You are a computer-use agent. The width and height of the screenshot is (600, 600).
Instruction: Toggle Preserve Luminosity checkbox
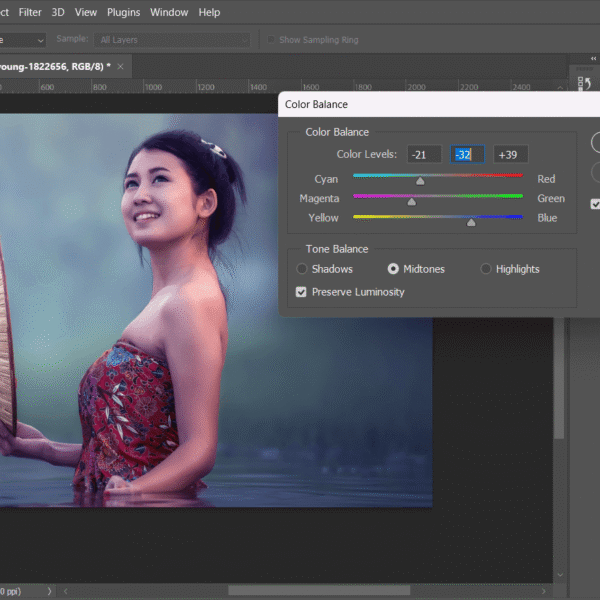(x=301, y=292)
